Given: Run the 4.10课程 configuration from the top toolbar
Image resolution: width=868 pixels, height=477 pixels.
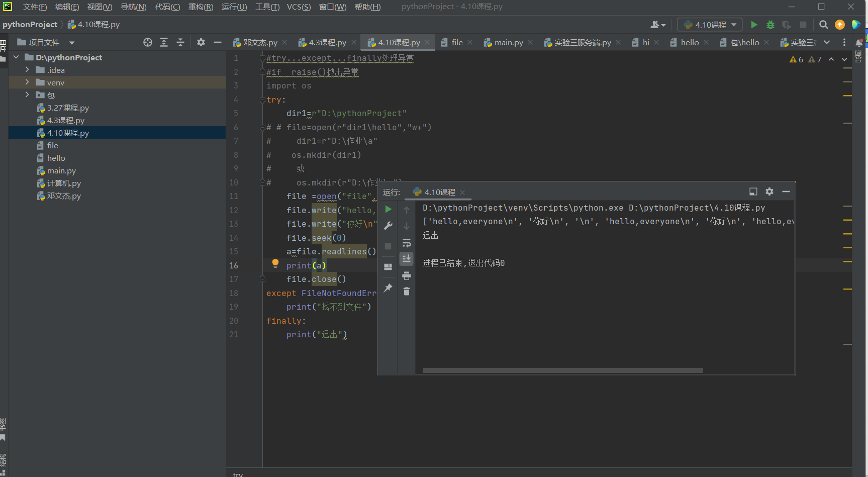Looking at the screenshot, I should [754, 25].
